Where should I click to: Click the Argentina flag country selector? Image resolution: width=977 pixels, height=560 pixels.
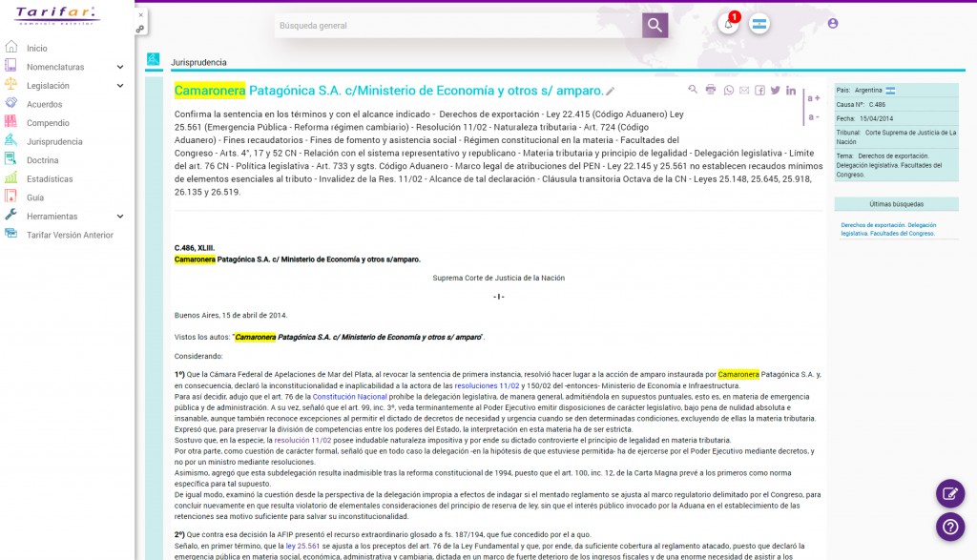pyautogui.click(x=759, y=24)
